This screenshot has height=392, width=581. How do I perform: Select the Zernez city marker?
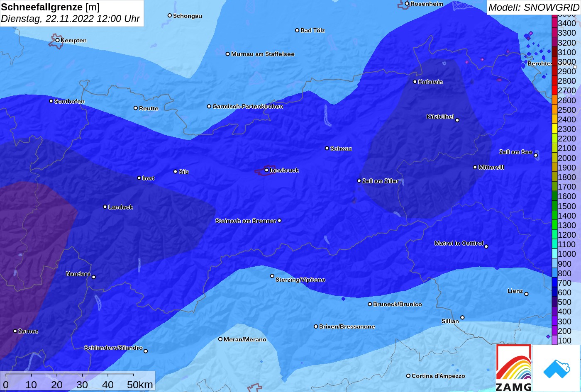click(x=15, y=331)
